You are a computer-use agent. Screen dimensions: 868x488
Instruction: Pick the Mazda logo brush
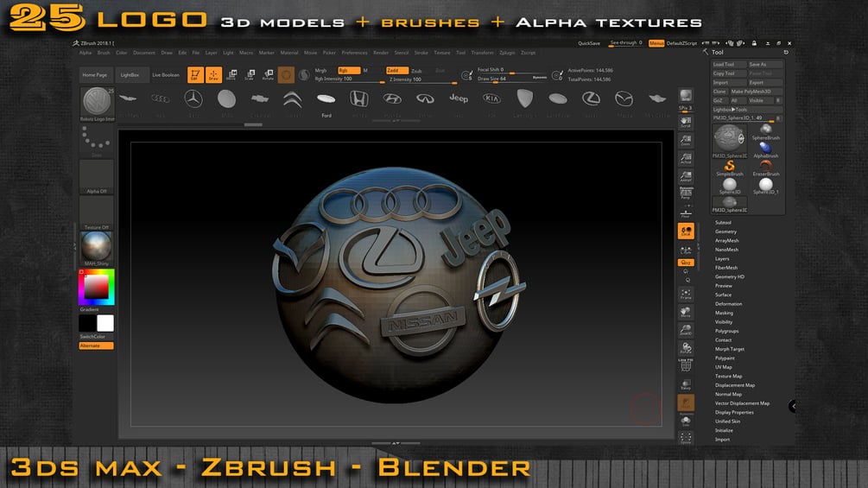624,99
